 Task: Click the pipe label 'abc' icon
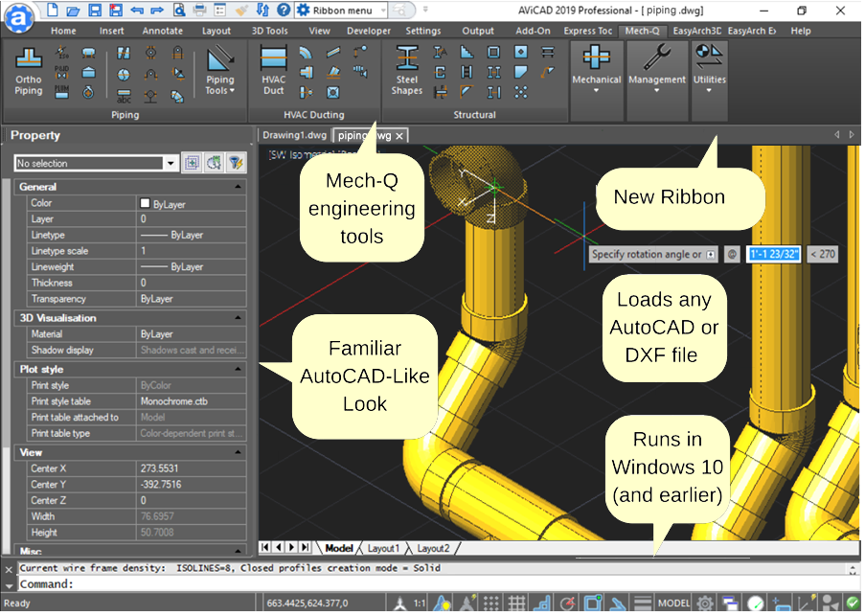124,96
